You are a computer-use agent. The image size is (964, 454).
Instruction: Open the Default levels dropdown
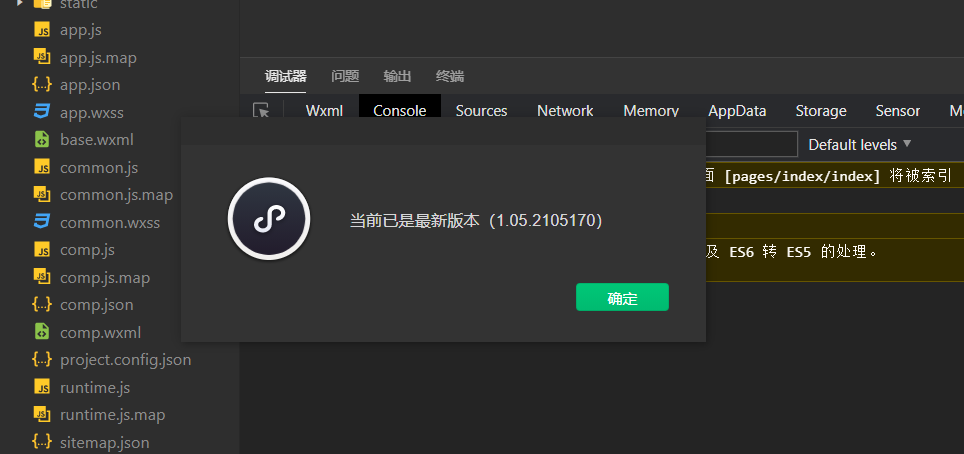859,145
